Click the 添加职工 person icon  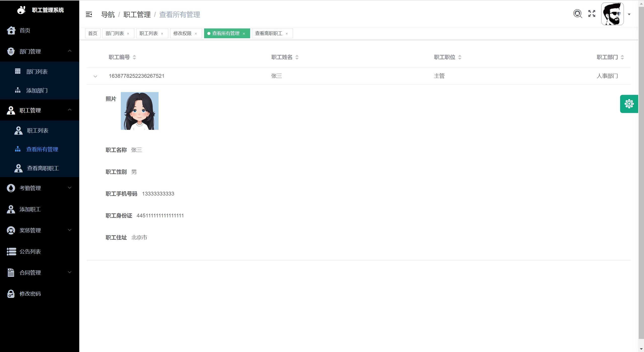(11, 209)
